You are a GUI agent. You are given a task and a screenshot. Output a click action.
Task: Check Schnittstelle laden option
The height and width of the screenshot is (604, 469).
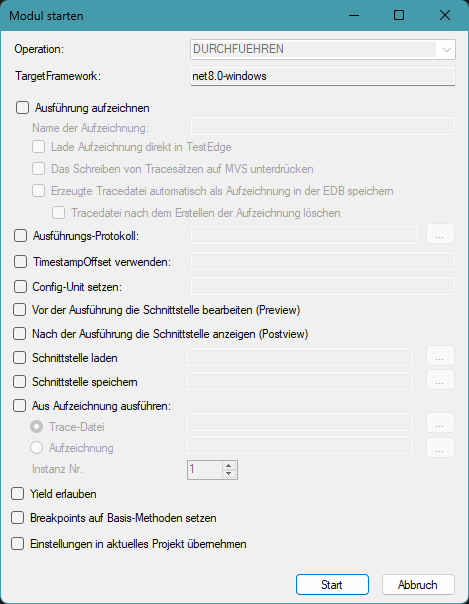(x=20, y=358)
